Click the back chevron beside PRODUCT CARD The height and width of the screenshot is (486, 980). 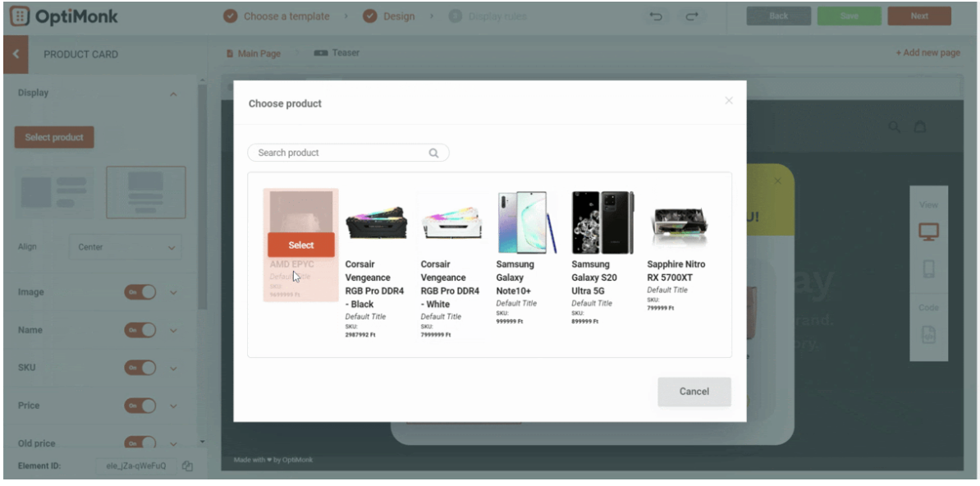coord(16,54)
